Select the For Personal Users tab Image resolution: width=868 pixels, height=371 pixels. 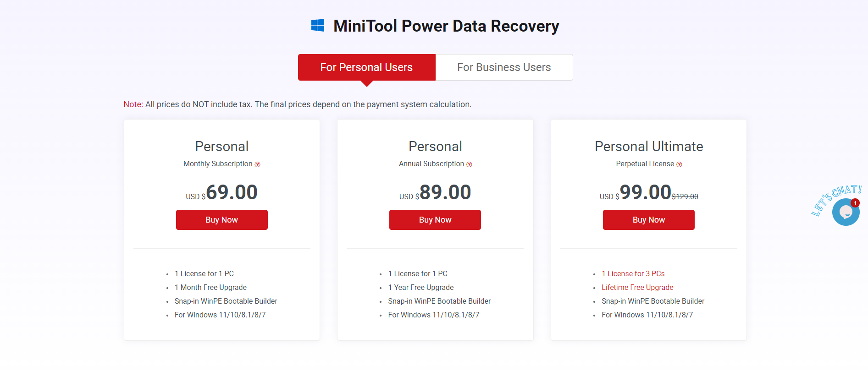[366, 67]
